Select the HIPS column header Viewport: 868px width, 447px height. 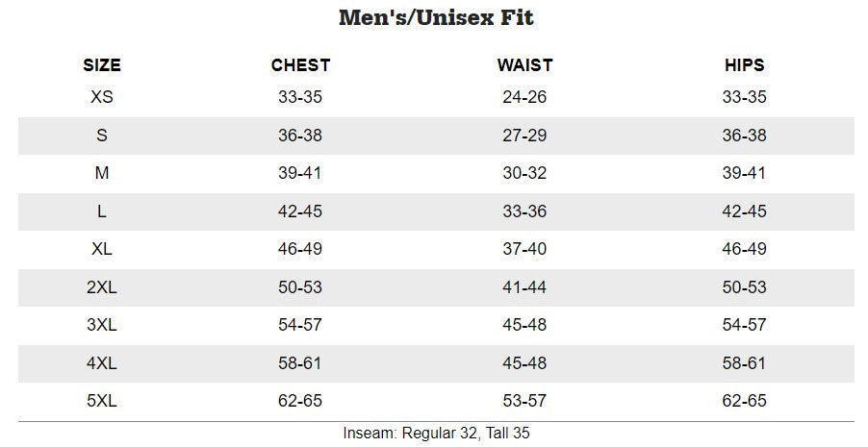coord(744,65)
